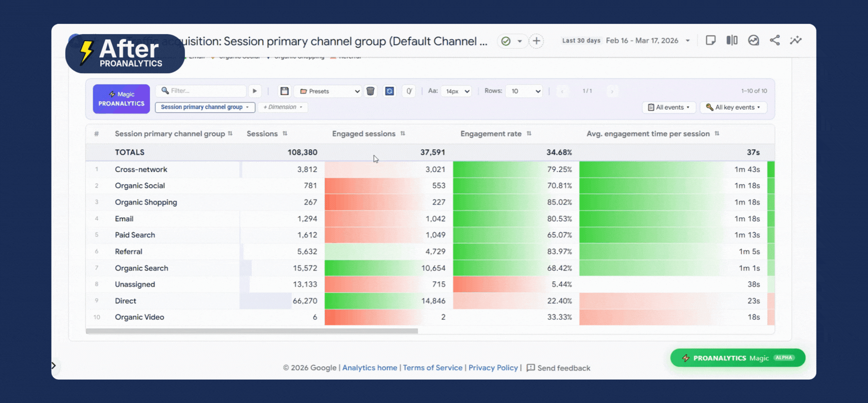
Task: Open the All events dropdown
Action: pos(669,107)
